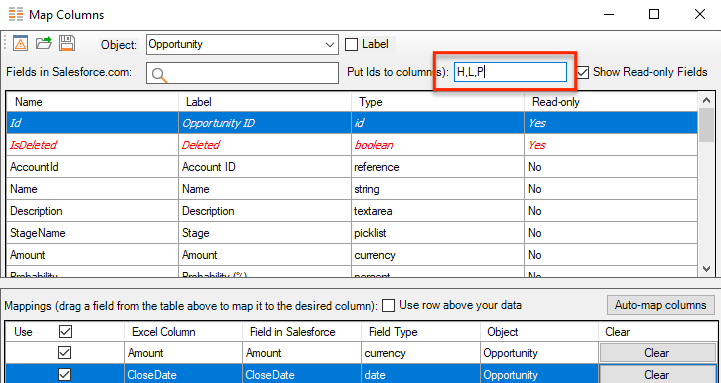Screen dimensions: 721x383
Task: Click the Put Ids to columns field
Action: (510, 72)
